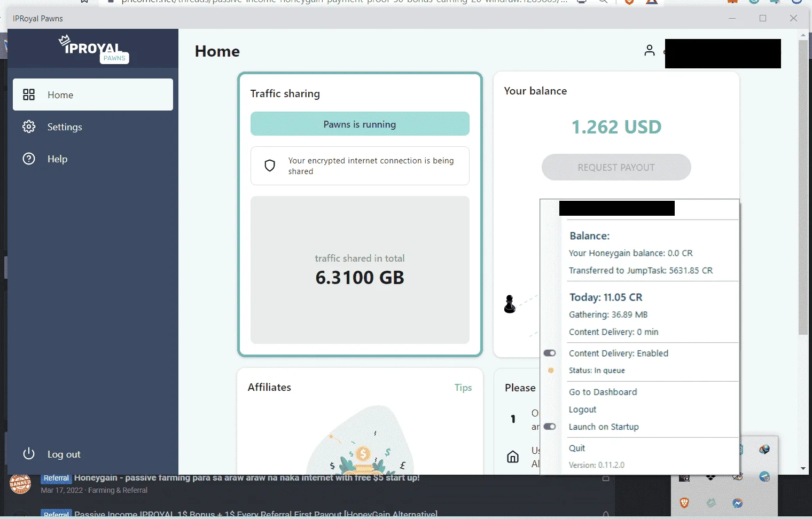Click the Settings gear icon
Viewport: 812px width, 519px height.
point(29,127)
